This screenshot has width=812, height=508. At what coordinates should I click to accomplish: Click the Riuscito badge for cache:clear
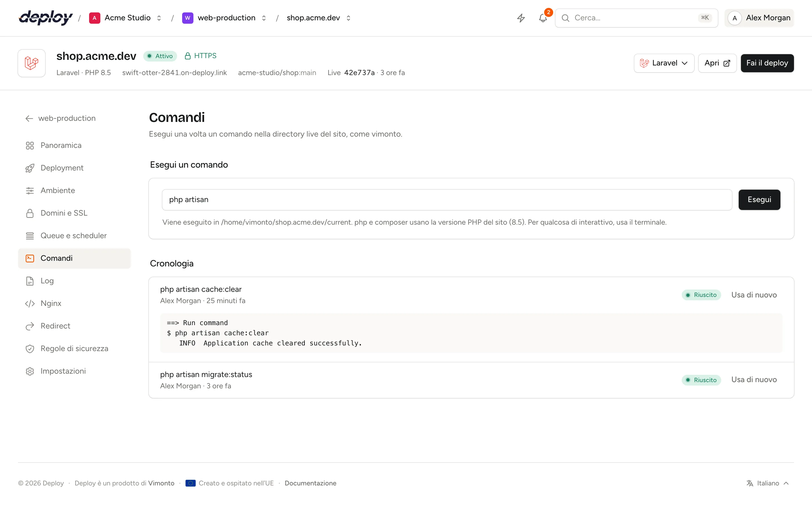701,295
